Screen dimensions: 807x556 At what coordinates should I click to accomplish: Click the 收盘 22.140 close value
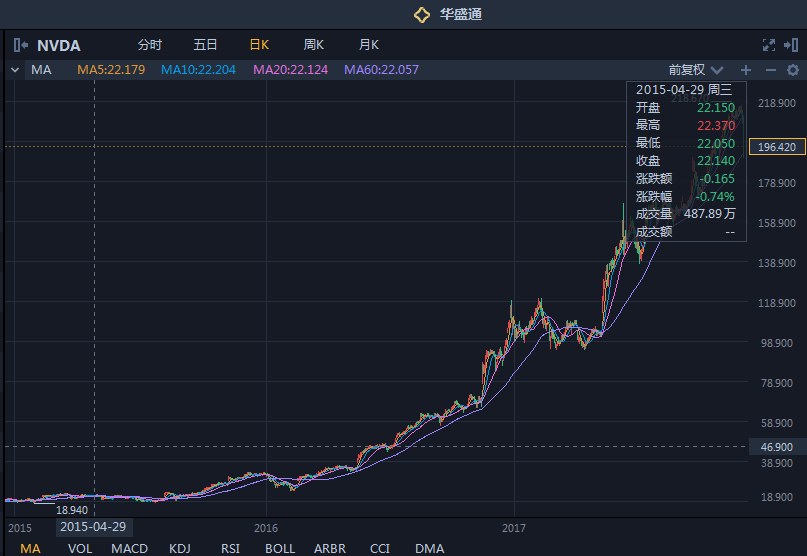[x=716, y=161]
